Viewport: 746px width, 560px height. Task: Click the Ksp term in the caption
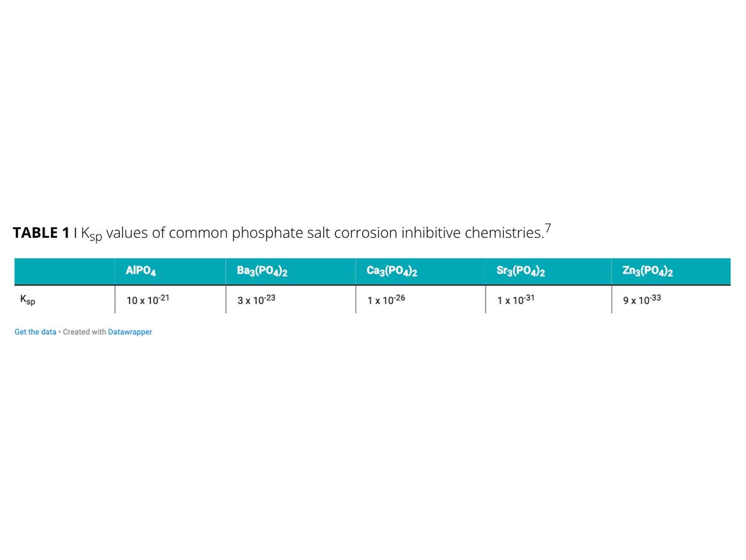click(x=91, y=234)
